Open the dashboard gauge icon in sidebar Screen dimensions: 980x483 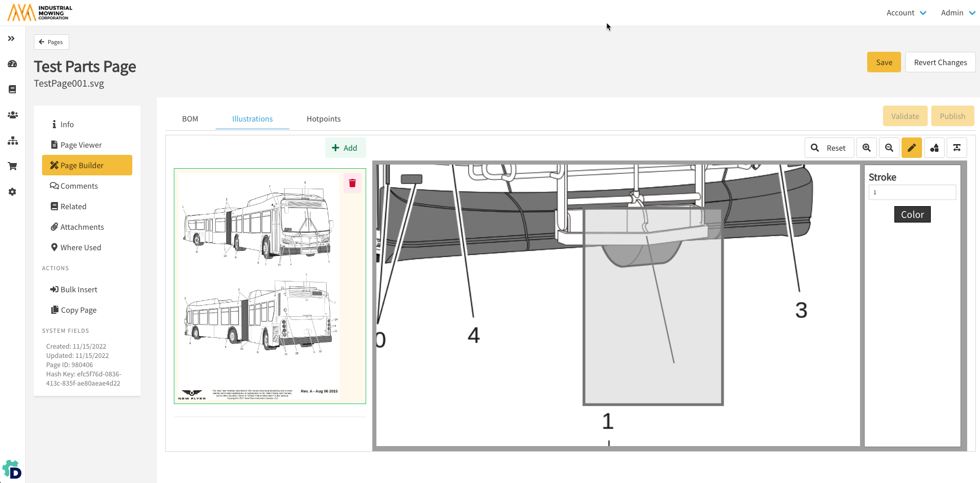coord(12,64)
